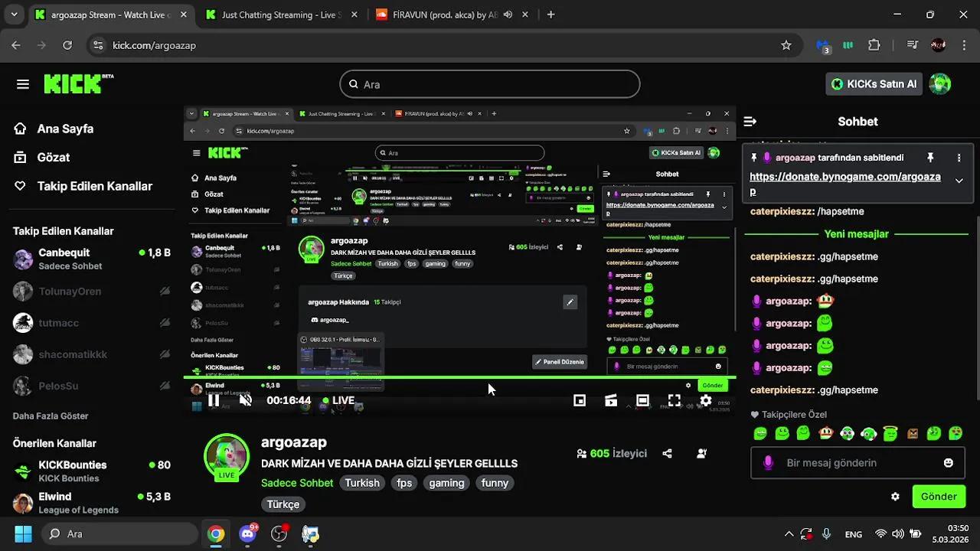Open the clip creation icon in player

610,399
